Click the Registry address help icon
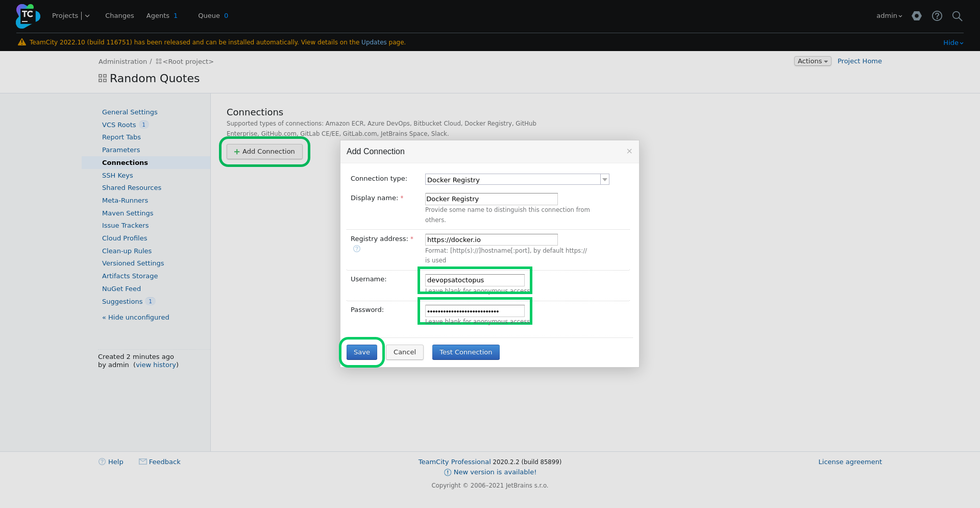 (x=357, y=249)
